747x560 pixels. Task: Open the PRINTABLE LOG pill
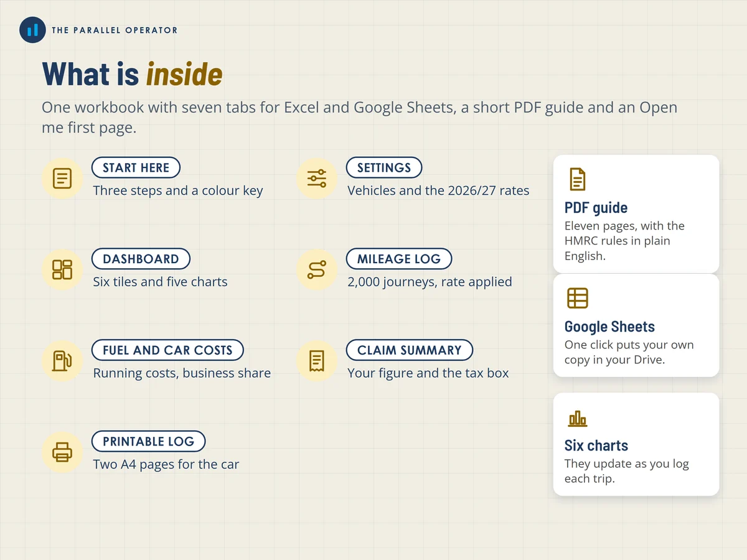click(149, 442)
